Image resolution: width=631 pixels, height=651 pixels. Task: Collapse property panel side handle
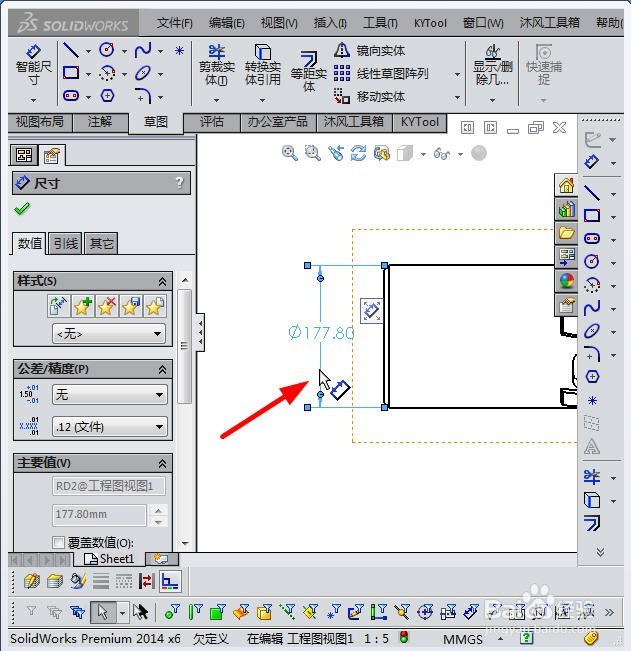[x=201, y=333]
